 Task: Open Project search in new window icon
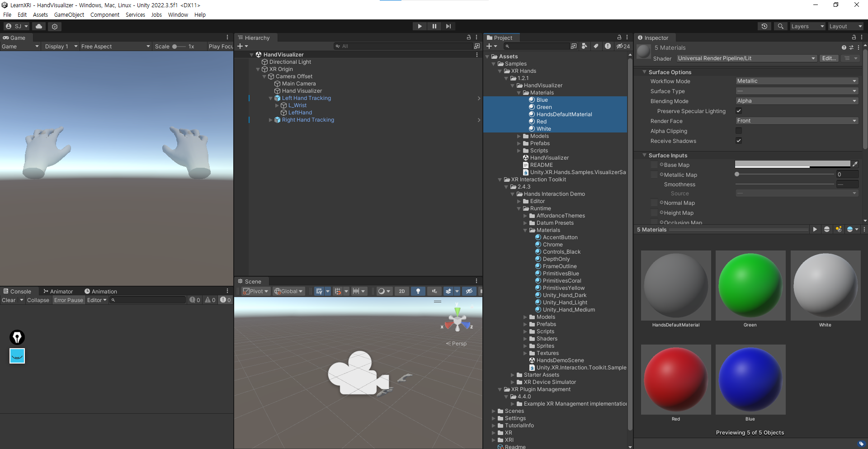coord(574,46)
